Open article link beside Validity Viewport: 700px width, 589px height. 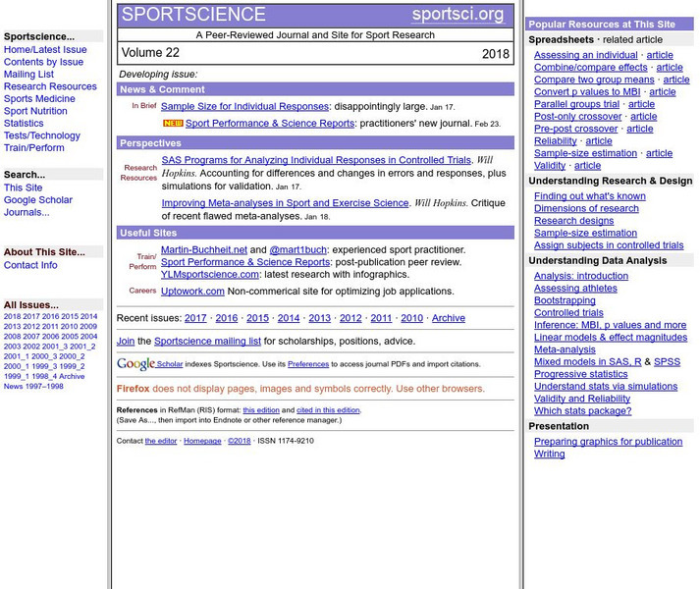pos(587,166)
